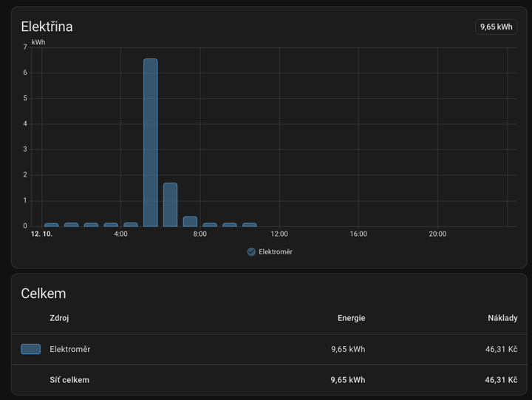Click the Energie column header
532x400 pixels.
pyautogui.click(x=351, y=318)
